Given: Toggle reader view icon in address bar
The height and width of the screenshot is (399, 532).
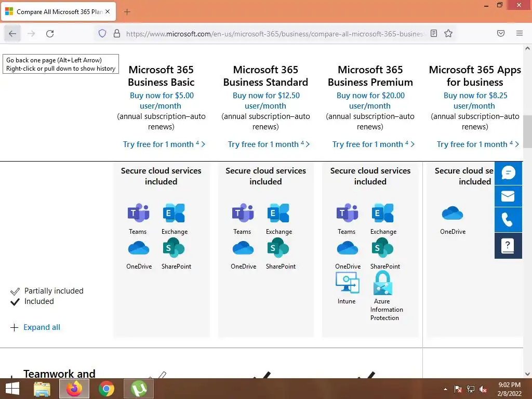Looking at the screenshot, I should 434,33.
